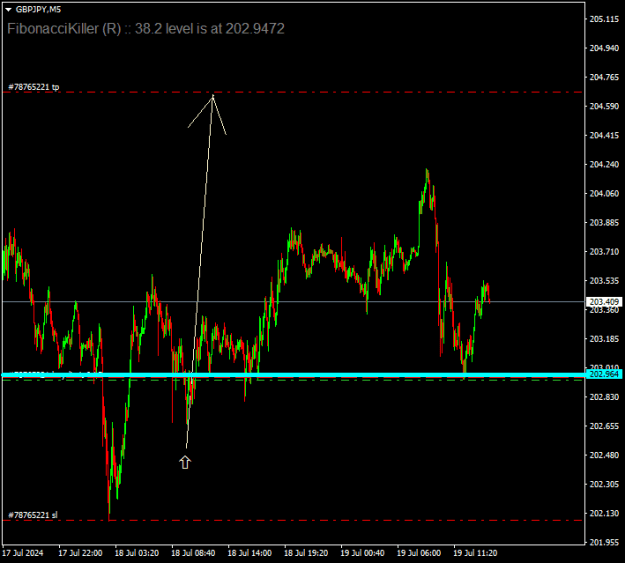This screenshot has width=625, height=563.
Task: Click price axis value 202.130
Action: [x=604, y=514]
